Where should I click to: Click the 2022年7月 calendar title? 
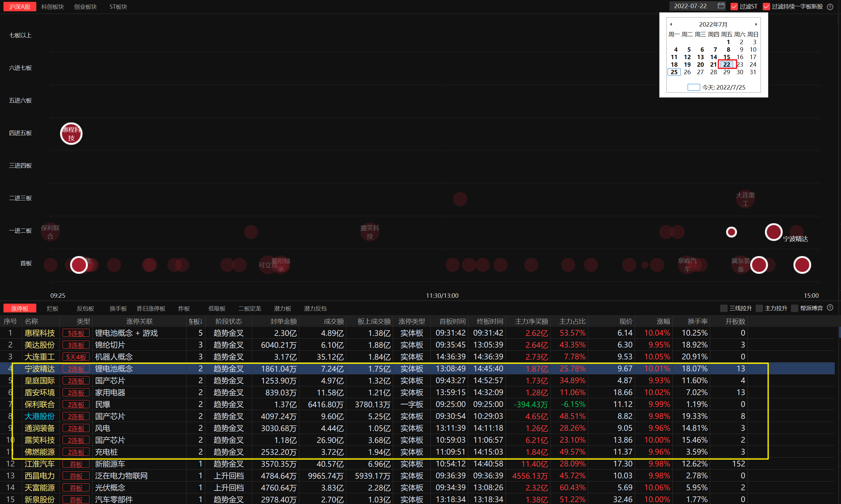tap(713, 24)
